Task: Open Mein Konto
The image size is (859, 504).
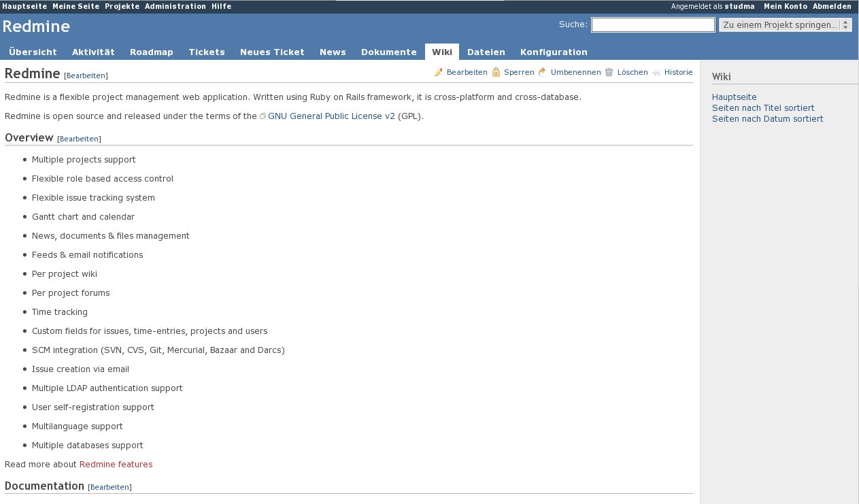Action: click(x=786, y=6)
